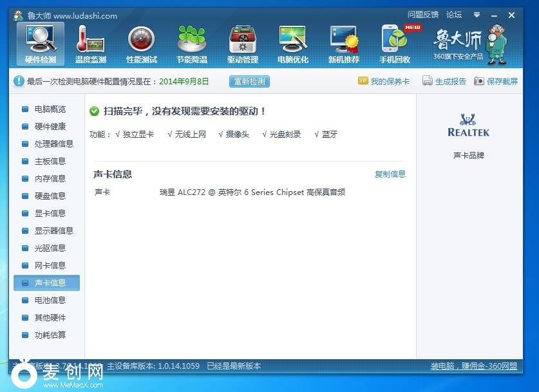Select 电脑概览 in the sidebar
This screenshot has width=539, height=392.
pyautogui.click(x=50, y=109)
